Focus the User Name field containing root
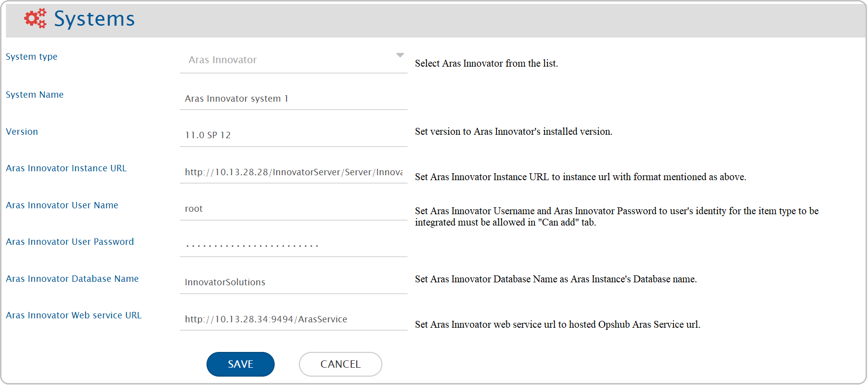868x385 pixels. 293,209
